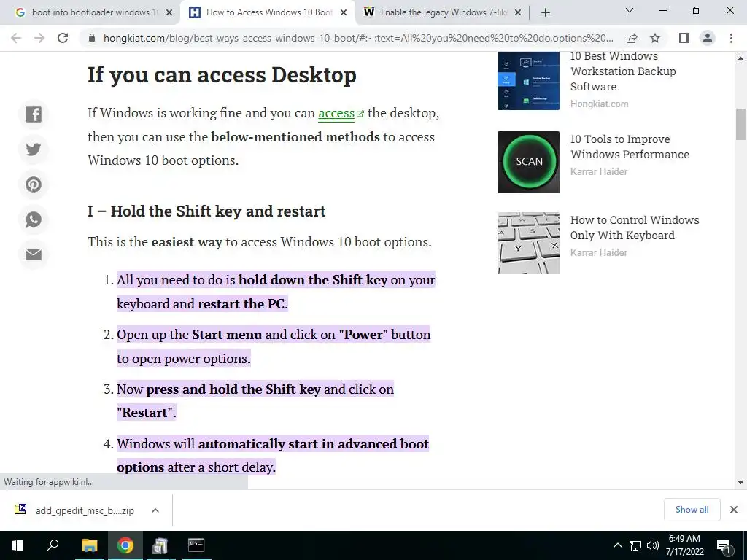Click 'Hongkiat.com' author text

(x=600, y=104)
